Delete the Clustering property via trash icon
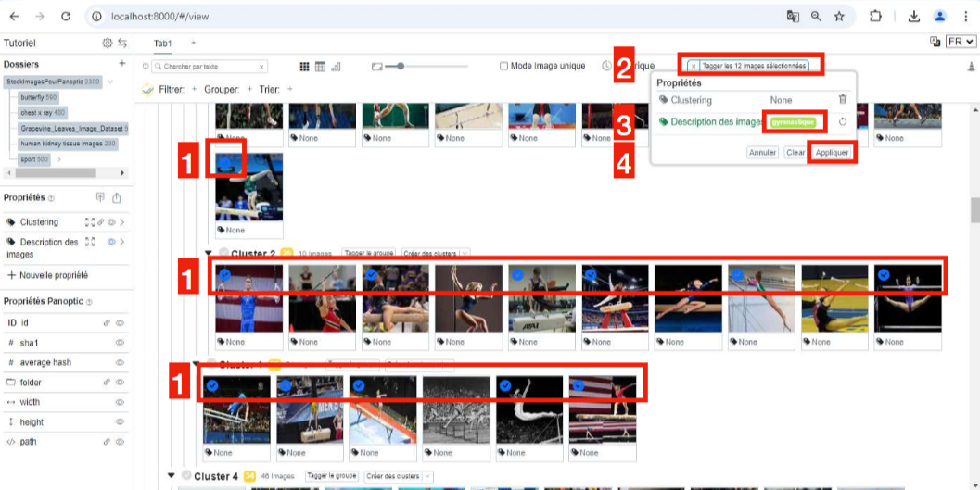Viewport: 980px width, 490px height. pos(843,99)
